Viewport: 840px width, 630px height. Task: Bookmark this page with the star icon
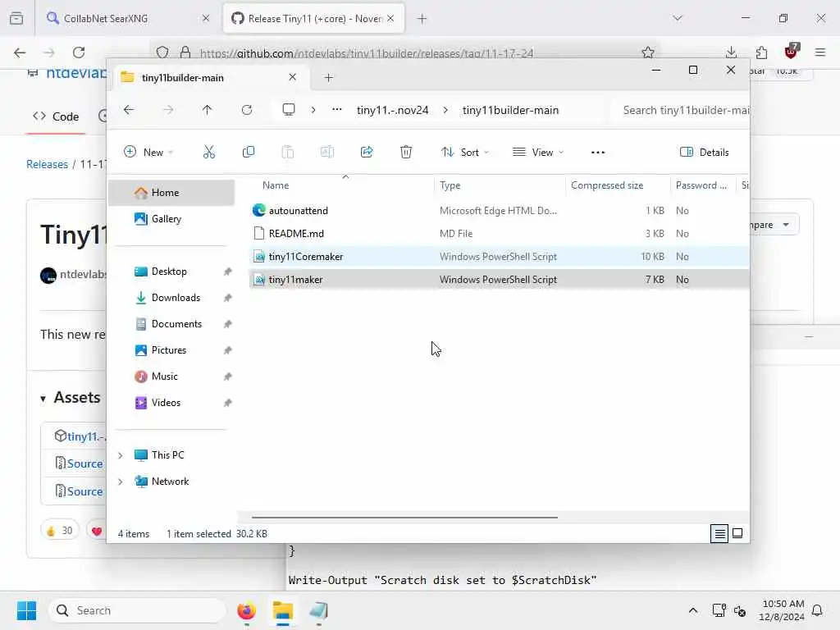[648, 52]
